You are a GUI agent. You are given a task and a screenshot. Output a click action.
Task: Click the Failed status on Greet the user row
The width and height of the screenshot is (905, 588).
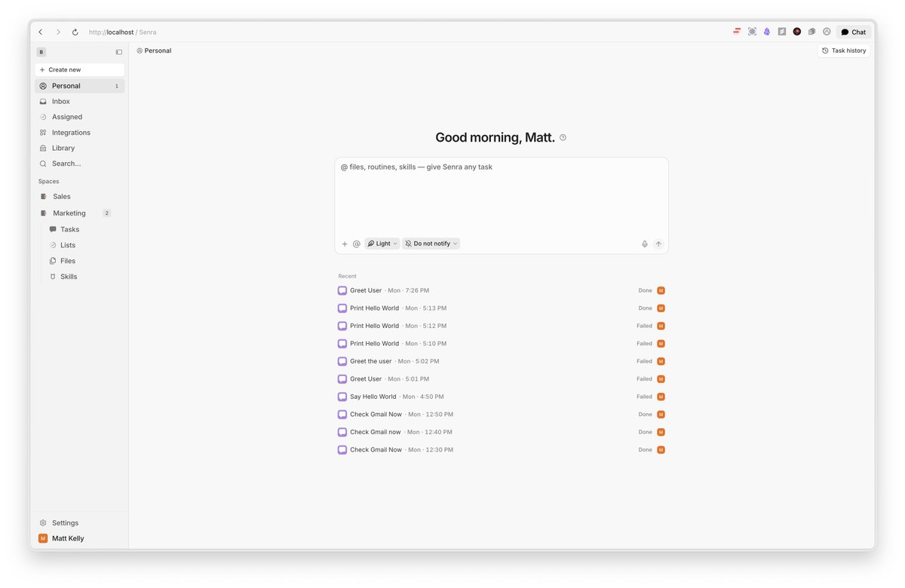coord(644,361)
